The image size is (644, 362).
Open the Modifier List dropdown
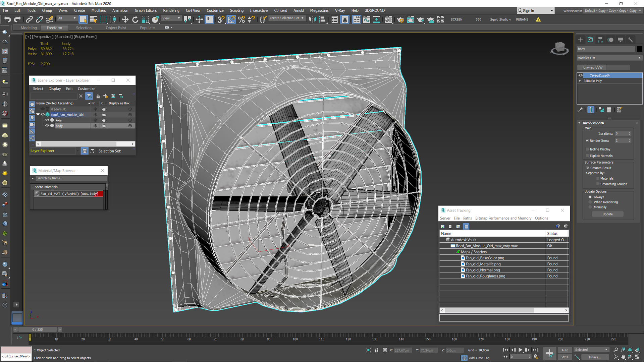(x=609, y=58)
